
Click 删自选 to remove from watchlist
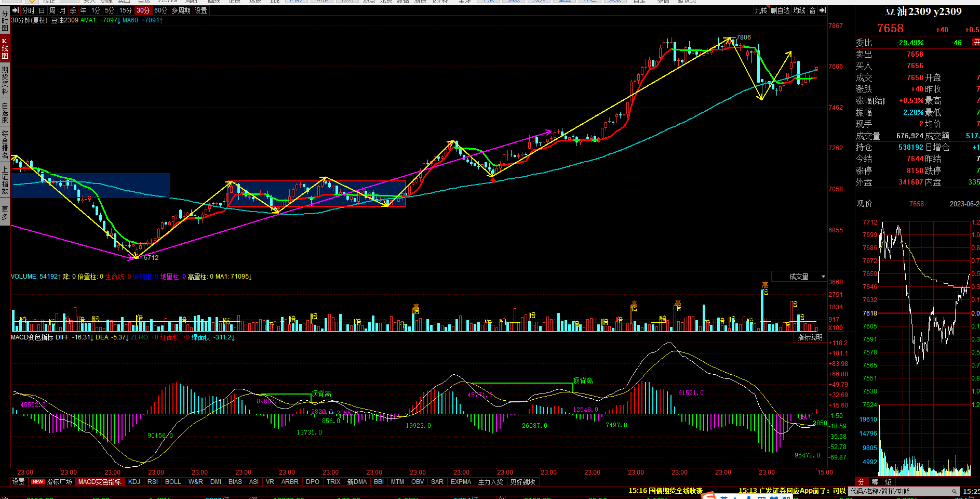(780, 10)
